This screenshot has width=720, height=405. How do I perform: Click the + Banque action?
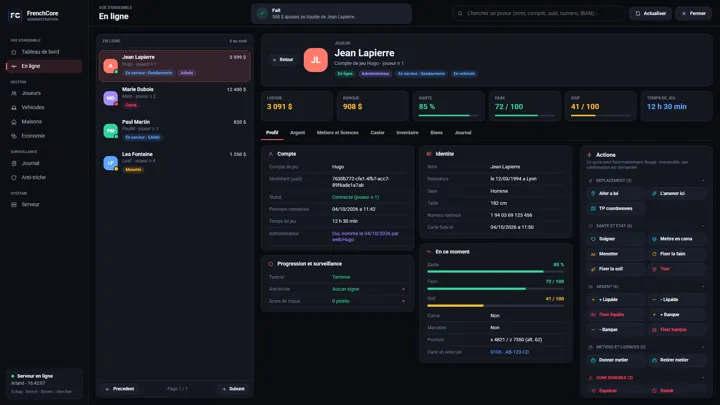tap(677, 315)
